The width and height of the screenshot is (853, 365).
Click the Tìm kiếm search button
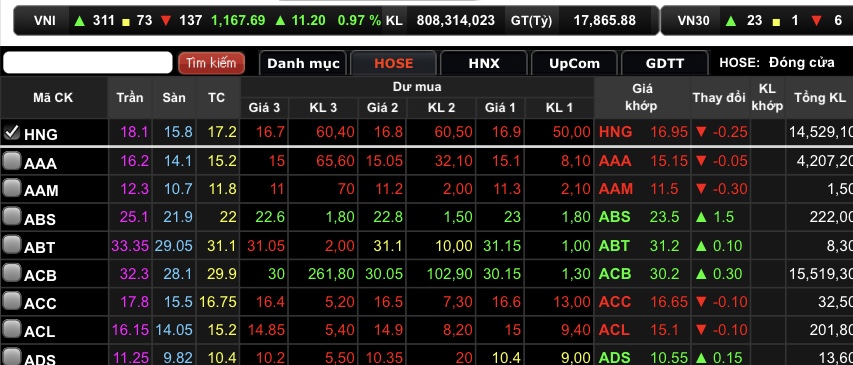click(x=211, y=63)
